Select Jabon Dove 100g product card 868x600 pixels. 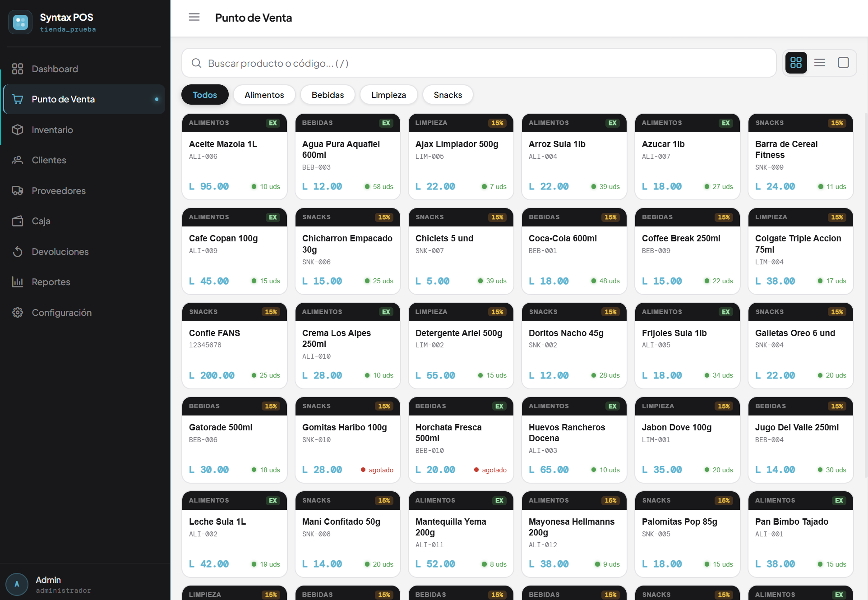click(687, 440)
